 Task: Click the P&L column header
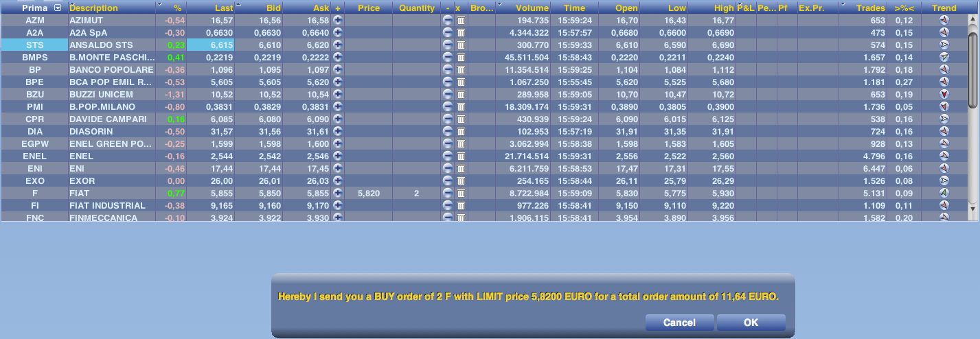click(x=745, y=8)
